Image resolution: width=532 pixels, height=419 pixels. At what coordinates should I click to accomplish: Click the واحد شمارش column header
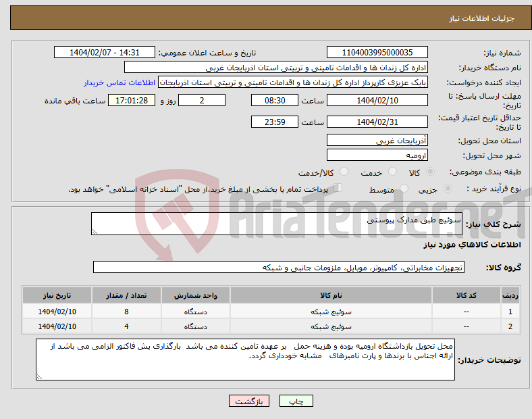[x=195, y=295]
